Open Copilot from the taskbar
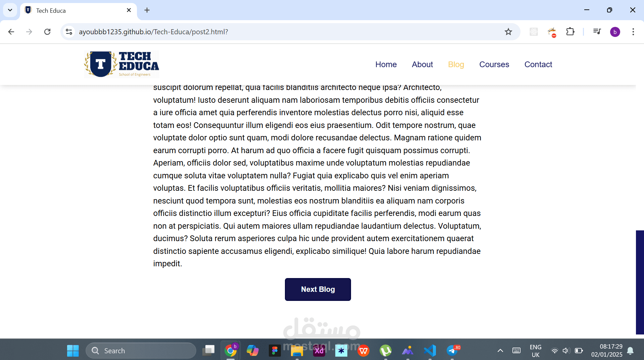The width and height of the screenshot is (644, 360). tap(253, 351)
